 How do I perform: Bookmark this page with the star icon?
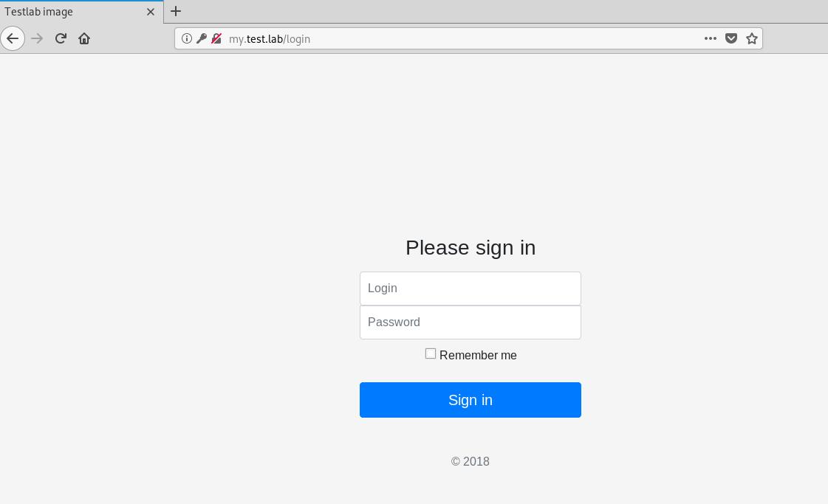(x=752, y=38)
